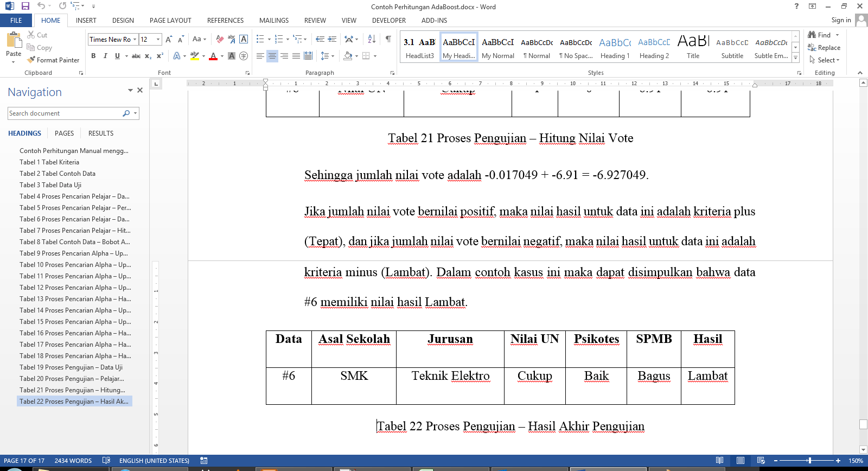Toggle Italic formatting
This screenshot has height=471, width=868.
tap(105, 56)
